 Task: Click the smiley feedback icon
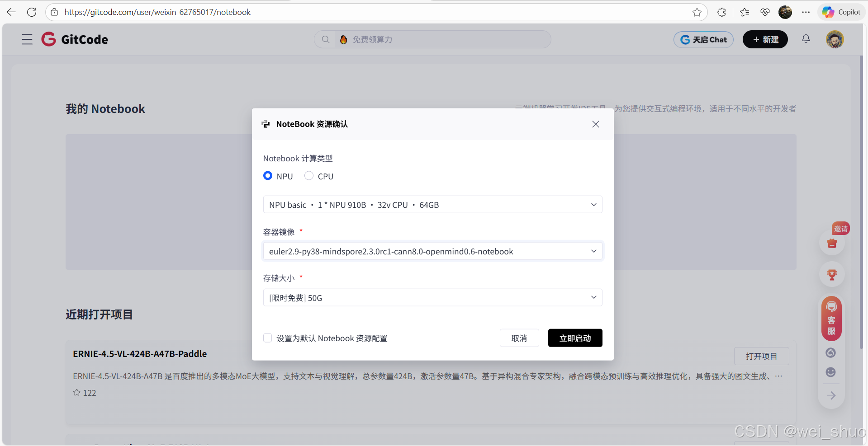pyautogui.click(x=831, y=372)
